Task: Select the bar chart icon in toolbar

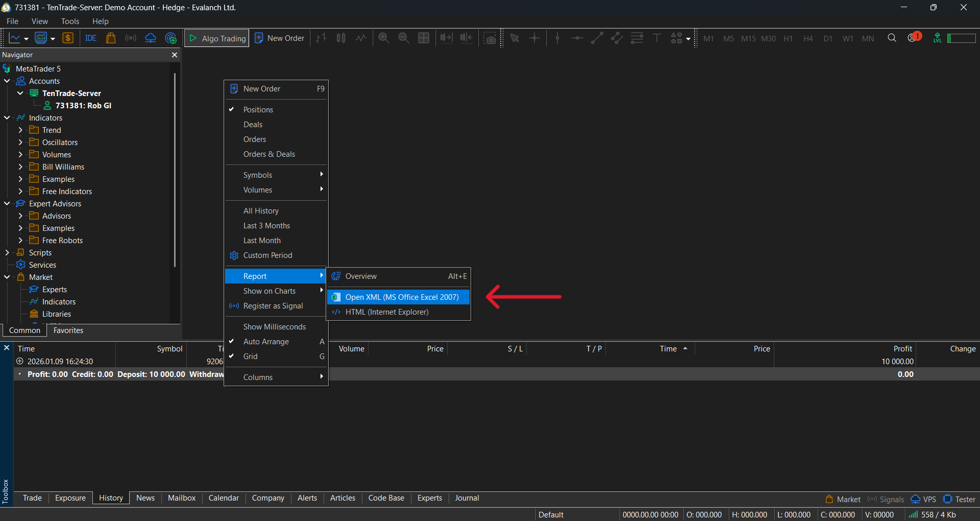Action: click(321, 38)
